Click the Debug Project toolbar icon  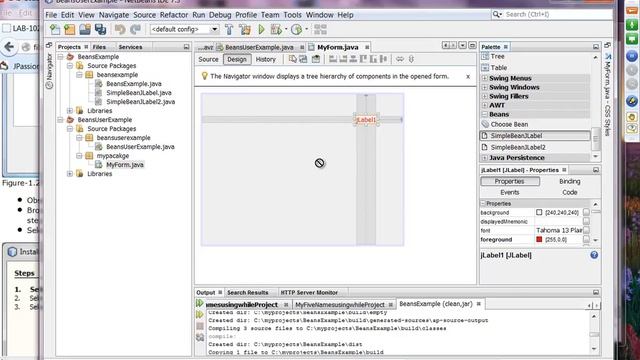click(276, 29)
